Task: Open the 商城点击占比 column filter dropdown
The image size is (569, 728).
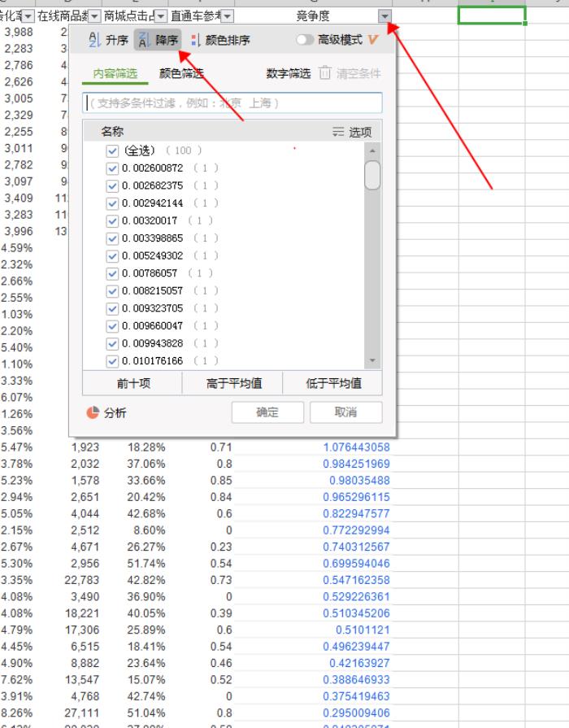Action: (x=160, y=16)
